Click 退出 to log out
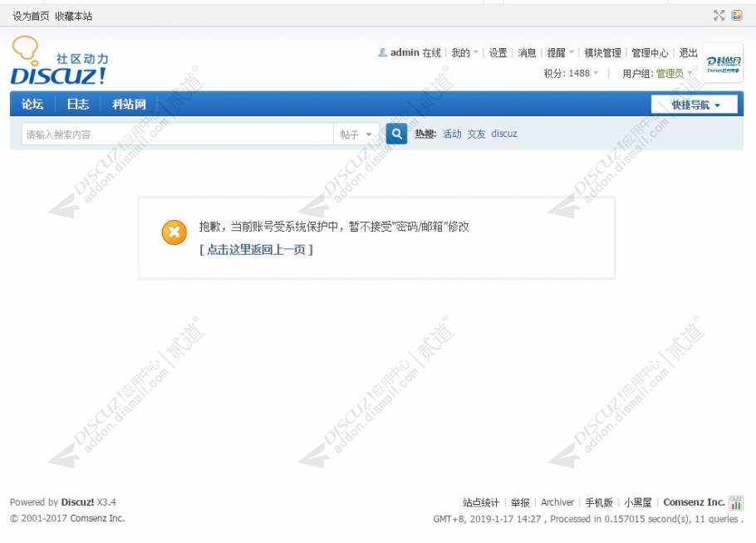Viewport: 756px width, 543px height. pos(688,52)
